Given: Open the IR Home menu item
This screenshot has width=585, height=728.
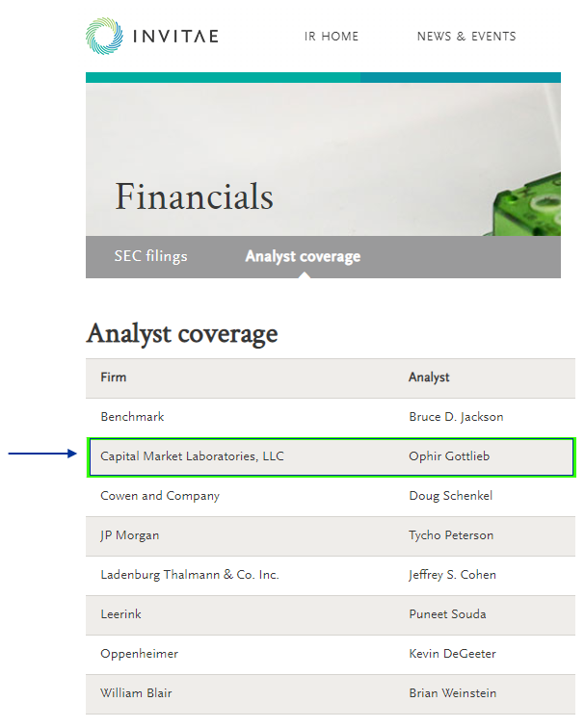Looking at the screenshot, I should [332, 37].
